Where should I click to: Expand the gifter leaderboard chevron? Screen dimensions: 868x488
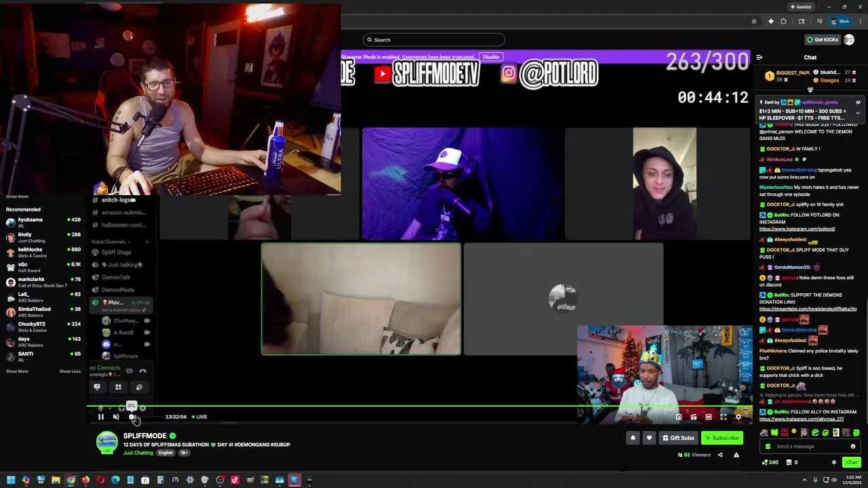pos(810,89)
